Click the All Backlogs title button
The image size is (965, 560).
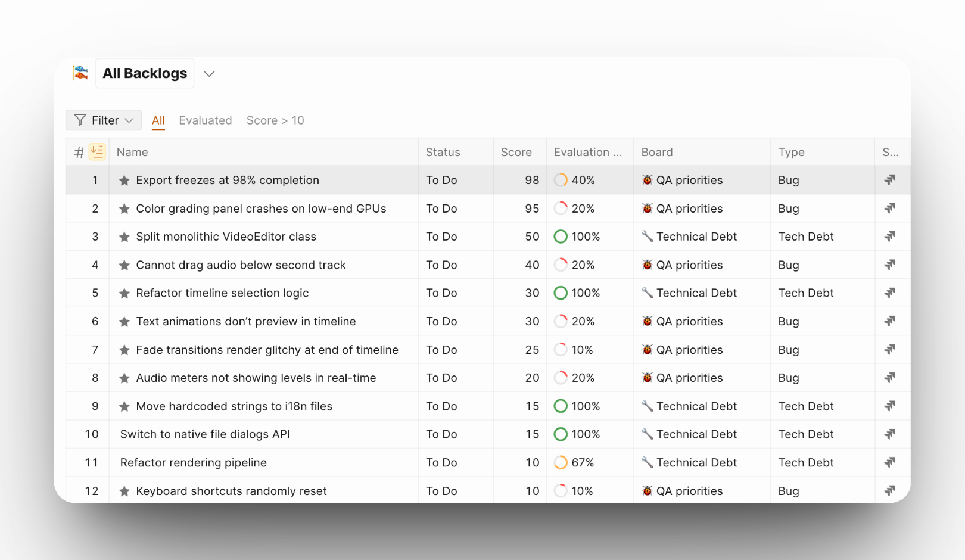(145, 73)
